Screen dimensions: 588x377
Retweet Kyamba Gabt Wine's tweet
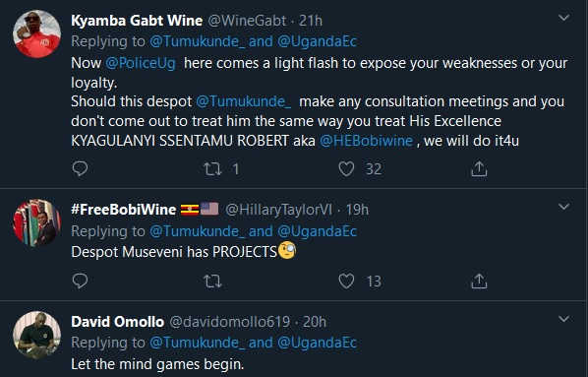pyautogui.click(x=212, y=169)
